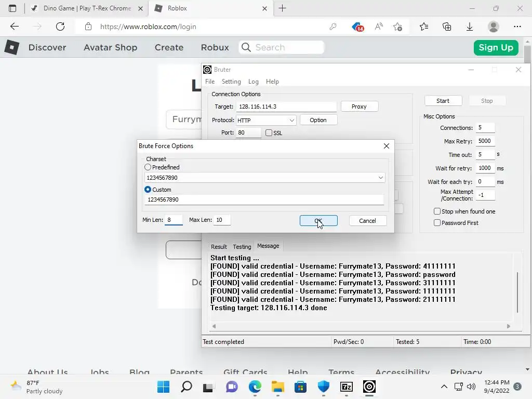The width and height of the screenshot is (532, 399).
Task: Cancel the Brute Force Options dialog
Action: click(x=367, y=220)
